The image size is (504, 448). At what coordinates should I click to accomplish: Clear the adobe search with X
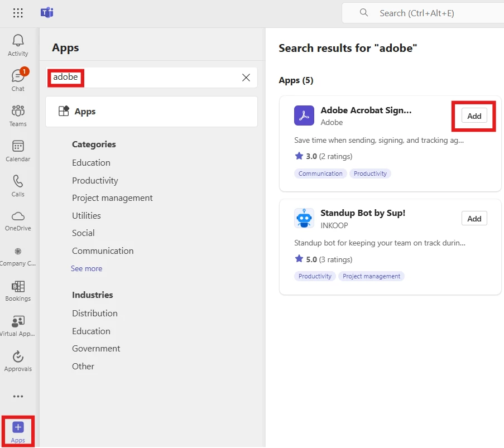click(246, 78)
